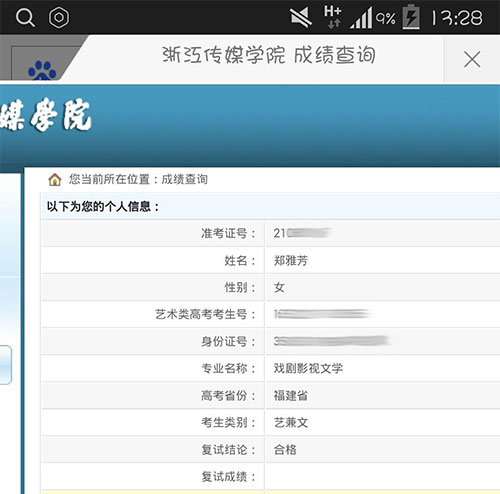
Task: Tap the signal strength bars icon
Action: point(361,18)
